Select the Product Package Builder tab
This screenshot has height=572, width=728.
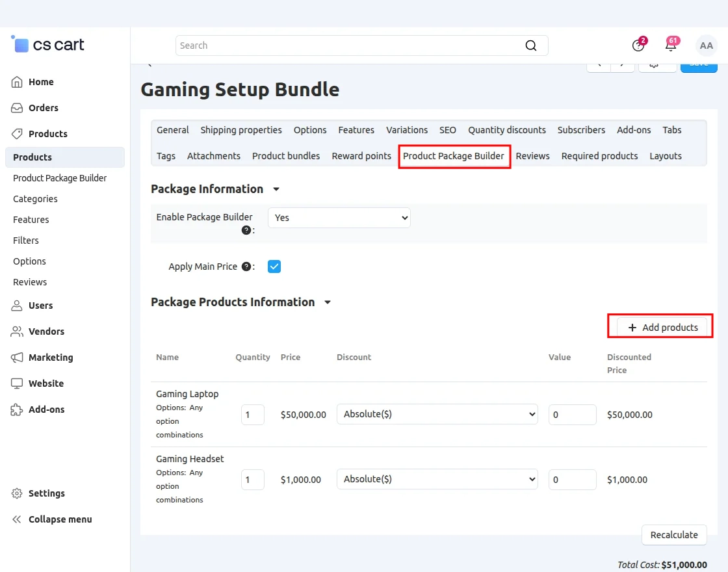coord(454,156)
